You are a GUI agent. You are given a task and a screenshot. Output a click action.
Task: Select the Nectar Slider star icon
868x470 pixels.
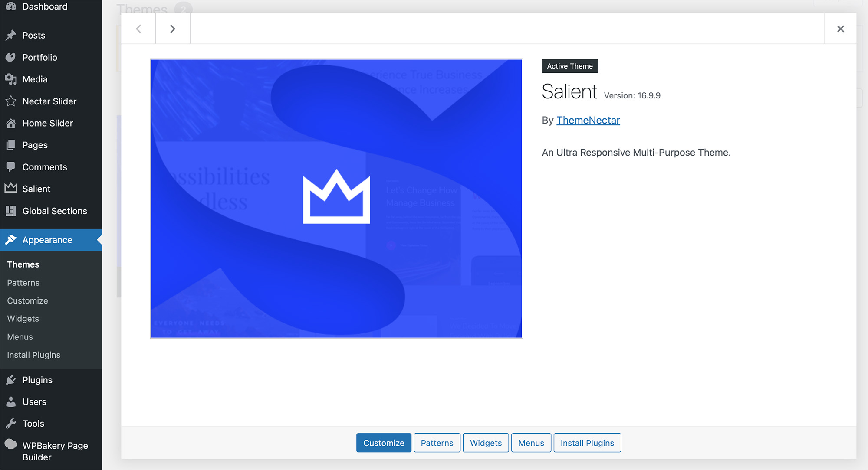click(x=11, y=101)
